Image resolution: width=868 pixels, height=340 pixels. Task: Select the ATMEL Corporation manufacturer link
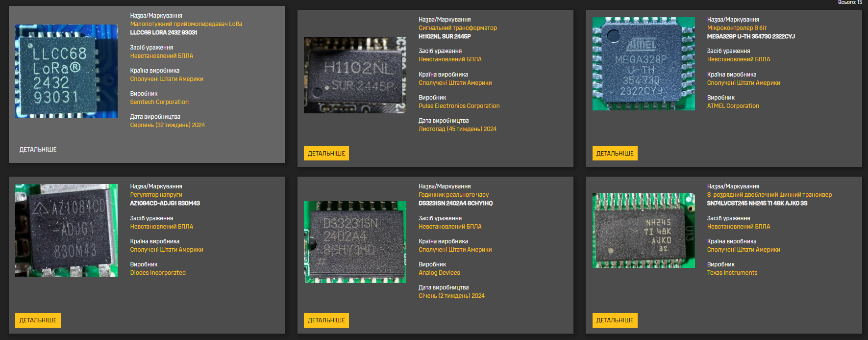(733, 106)
